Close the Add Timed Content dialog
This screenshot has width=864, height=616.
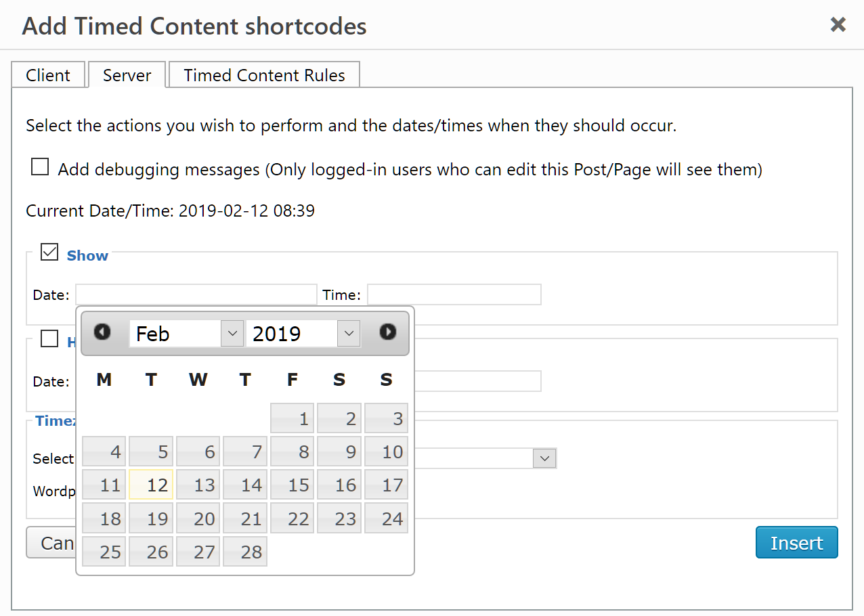838,25
